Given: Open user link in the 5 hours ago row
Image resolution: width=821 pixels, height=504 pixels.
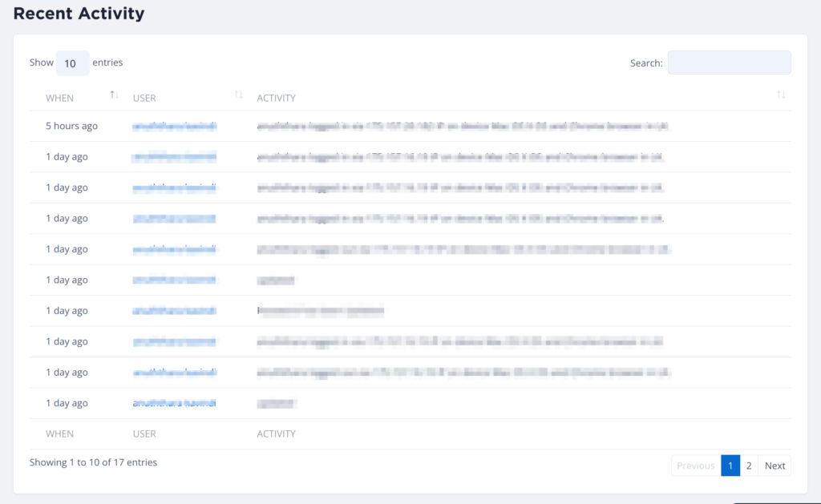Looking at the screenshot, I should pos(175,126).
